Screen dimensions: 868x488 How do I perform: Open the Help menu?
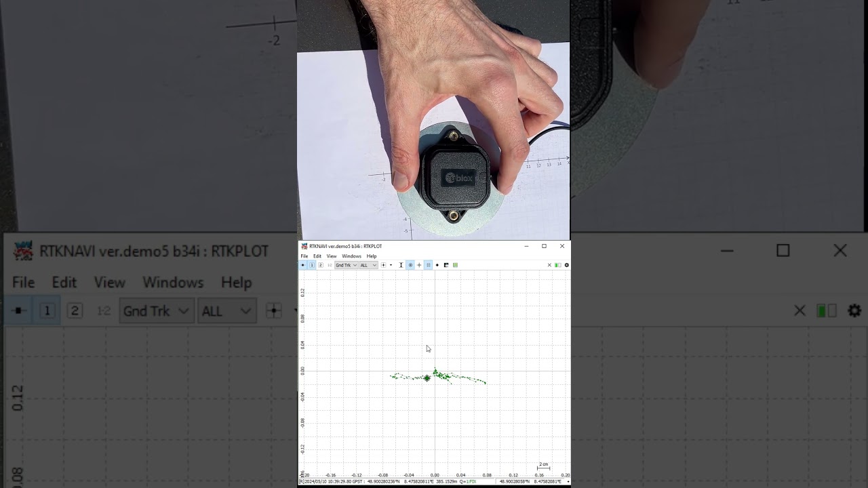pos(372,256)
